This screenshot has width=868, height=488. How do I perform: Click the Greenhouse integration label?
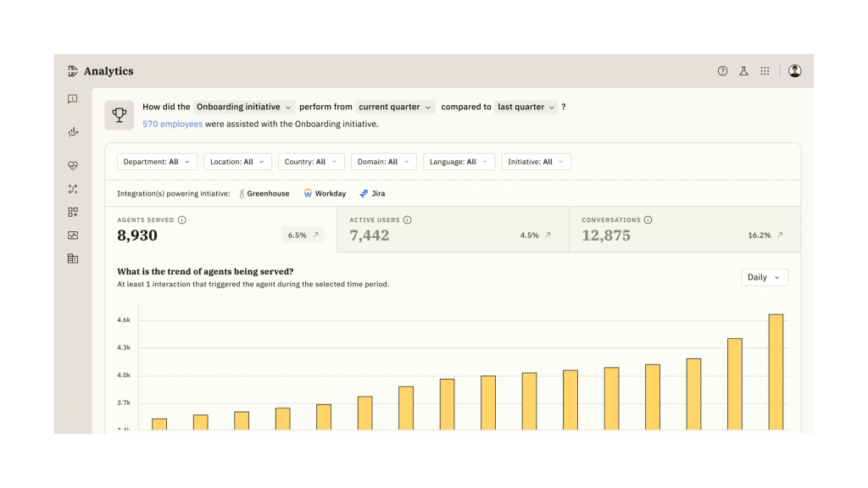pos(264,194)
